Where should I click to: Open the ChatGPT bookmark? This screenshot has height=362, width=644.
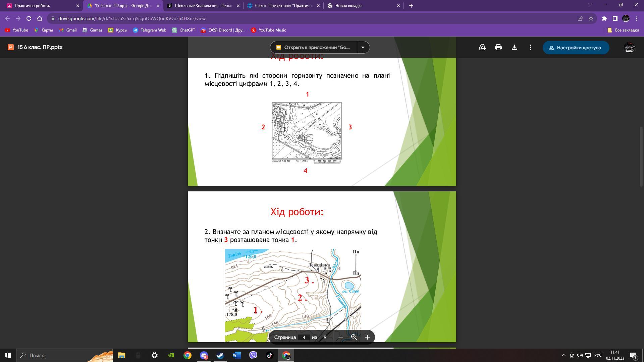coord(183,30)
